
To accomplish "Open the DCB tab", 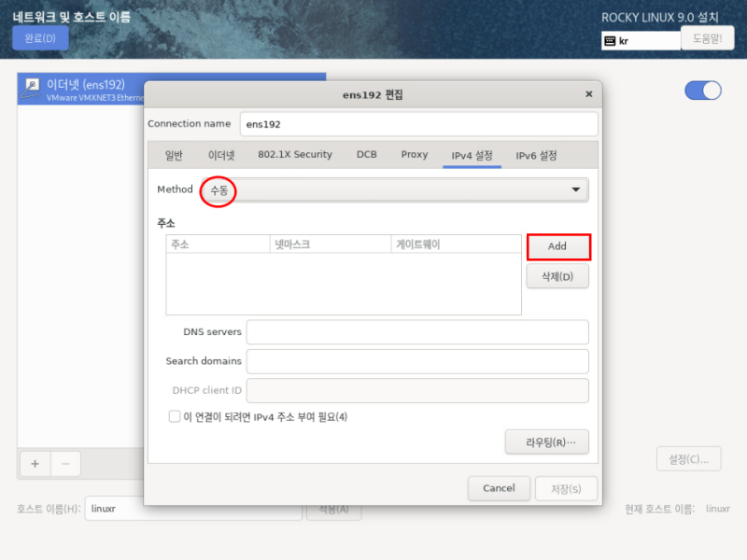I will [x=366, y=155].
